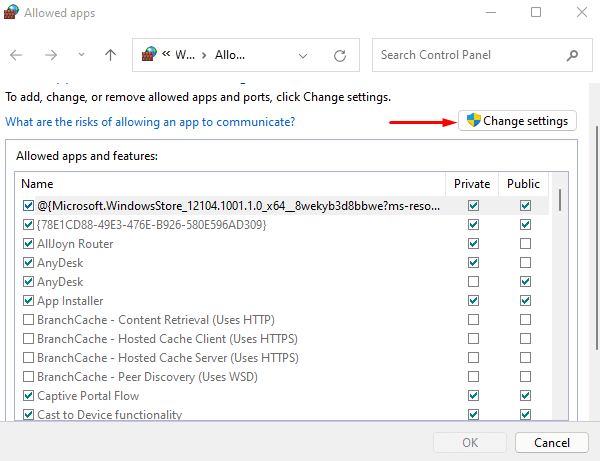Check BranchCache - Hosted Cache Client checkbox
600x461 pixels.
click(28, 339)
